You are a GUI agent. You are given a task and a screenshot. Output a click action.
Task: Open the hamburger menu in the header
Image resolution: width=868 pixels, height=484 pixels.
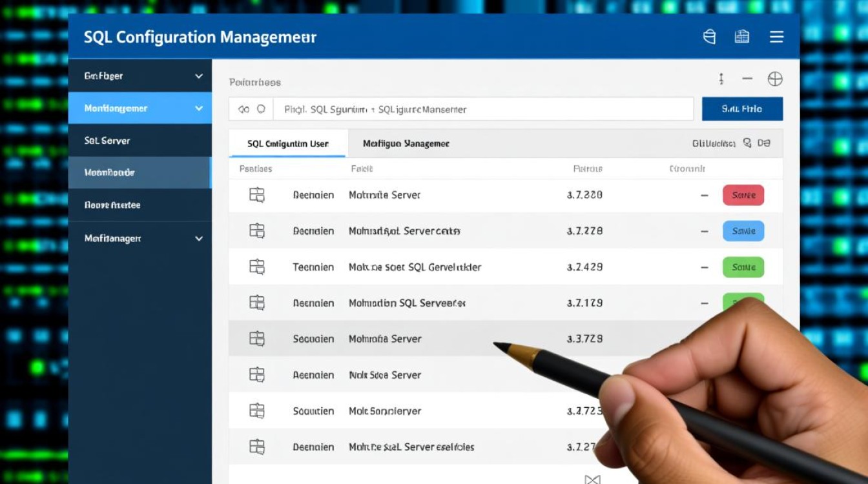tap(776, 37)
